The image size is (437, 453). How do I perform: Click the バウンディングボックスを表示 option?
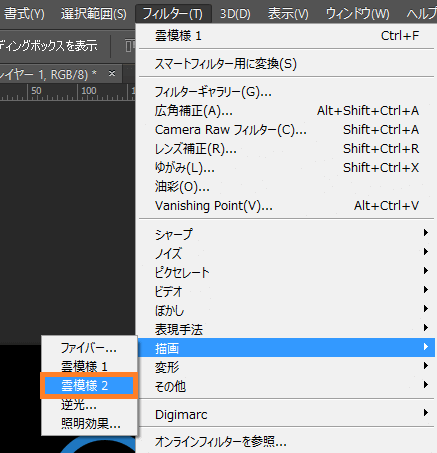(x=49, y=46)
